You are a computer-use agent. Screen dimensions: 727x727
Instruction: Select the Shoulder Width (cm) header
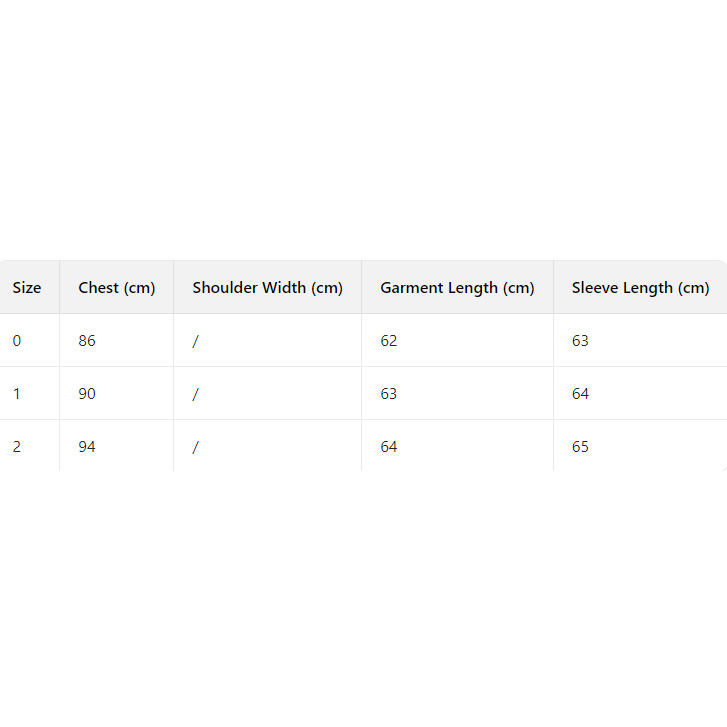[x=267, y=288]
